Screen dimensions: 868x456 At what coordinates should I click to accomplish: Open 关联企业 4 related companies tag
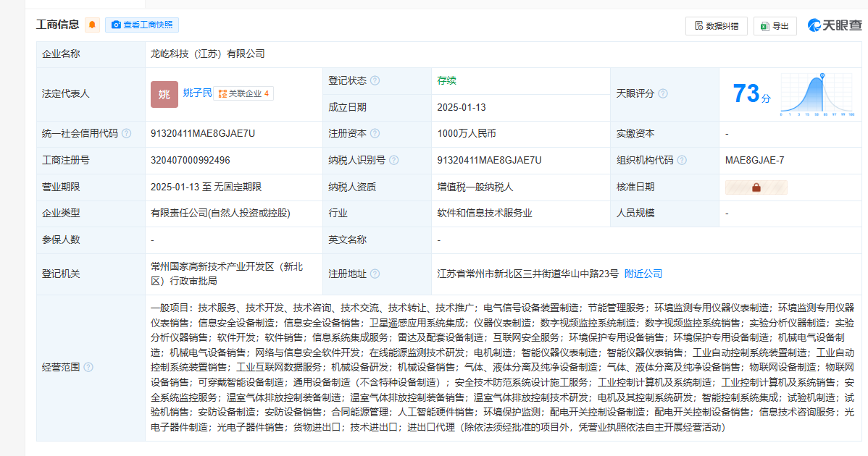click(244, 93)
